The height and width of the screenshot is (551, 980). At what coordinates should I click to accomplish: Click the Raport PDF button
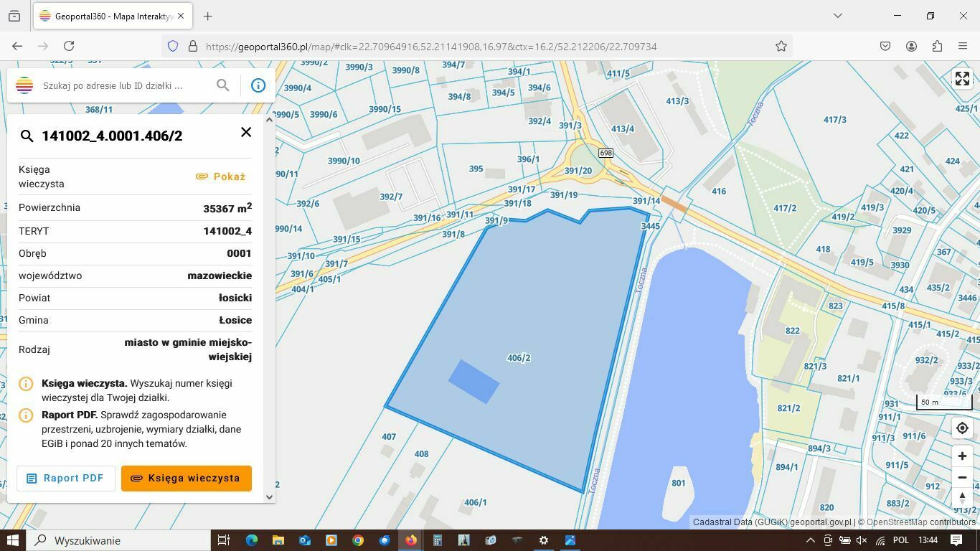click(65, 479)
